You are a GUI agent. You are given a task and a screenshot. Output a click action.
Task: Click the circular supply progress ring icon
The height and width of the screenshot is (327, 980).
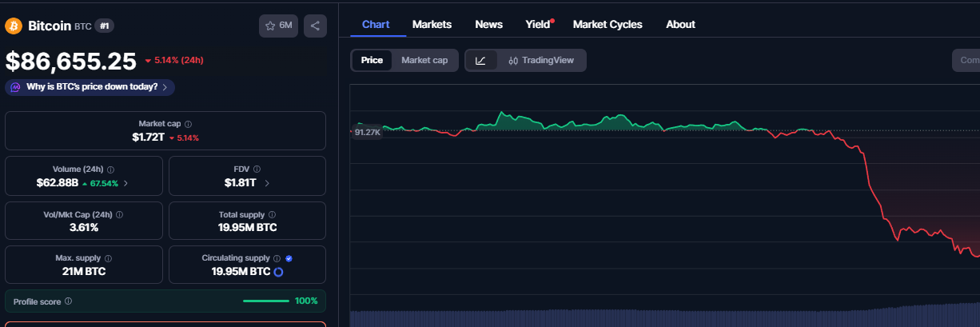[279, 272]
